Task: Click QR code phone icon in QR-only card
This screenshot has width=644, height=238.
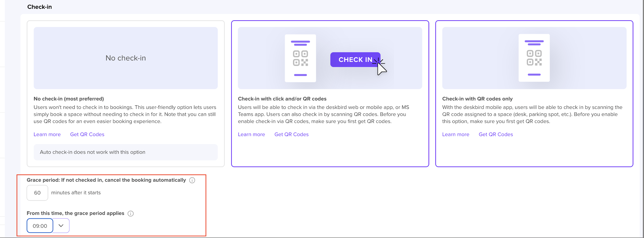Action: click(534, 58)
